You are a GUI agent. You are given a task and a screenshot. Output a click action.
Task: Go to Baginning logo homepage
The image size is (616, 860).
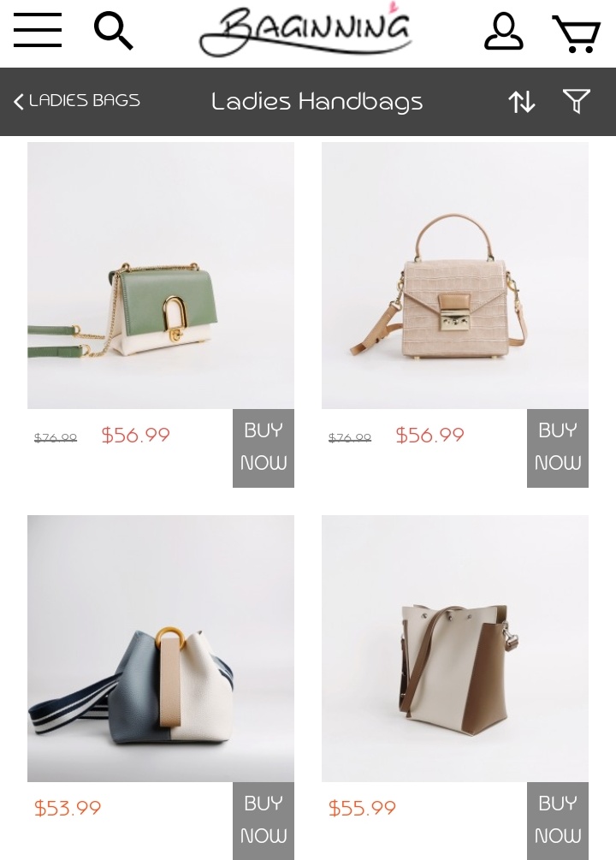coord(306,30)
